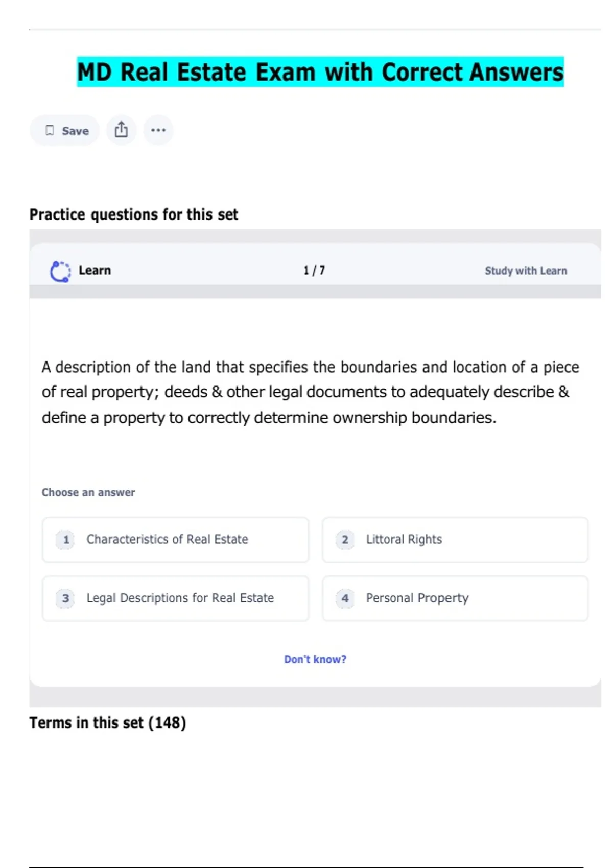Click the circular Learn logo icon
The height and width of the screenshot is (868, 613).
60,271
